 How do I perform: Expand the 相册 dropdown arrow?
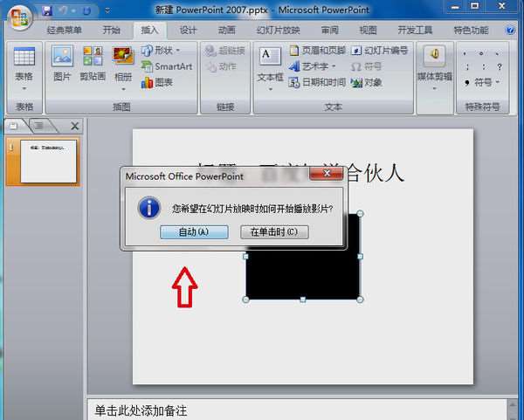click(123, 89)
